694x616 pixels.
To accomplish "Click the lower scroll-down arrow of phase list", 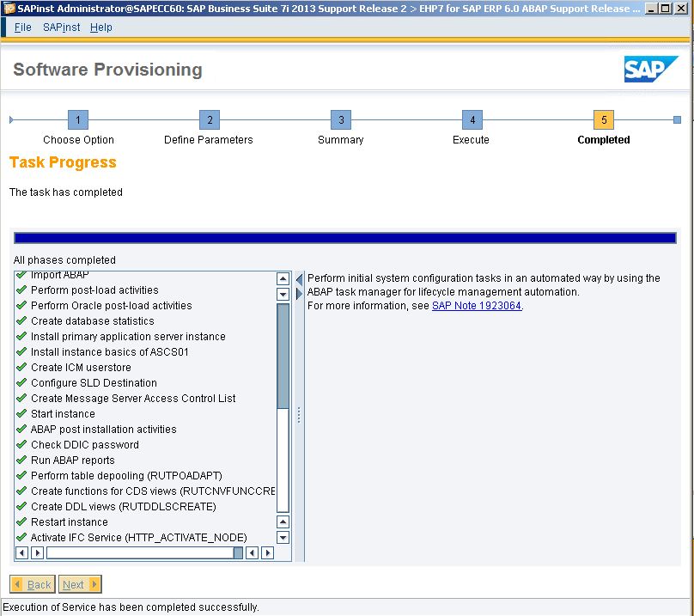I will pos(283,537).
